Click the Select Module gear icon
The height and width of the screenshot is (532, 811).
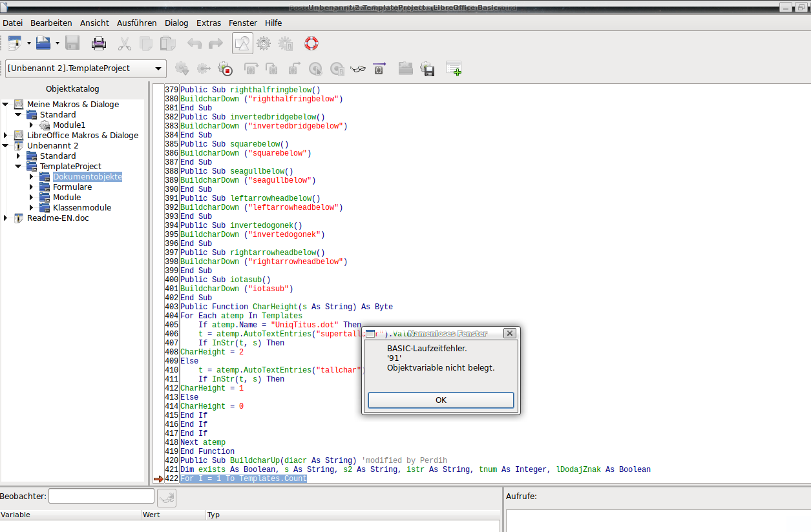[x=285, y=43]
